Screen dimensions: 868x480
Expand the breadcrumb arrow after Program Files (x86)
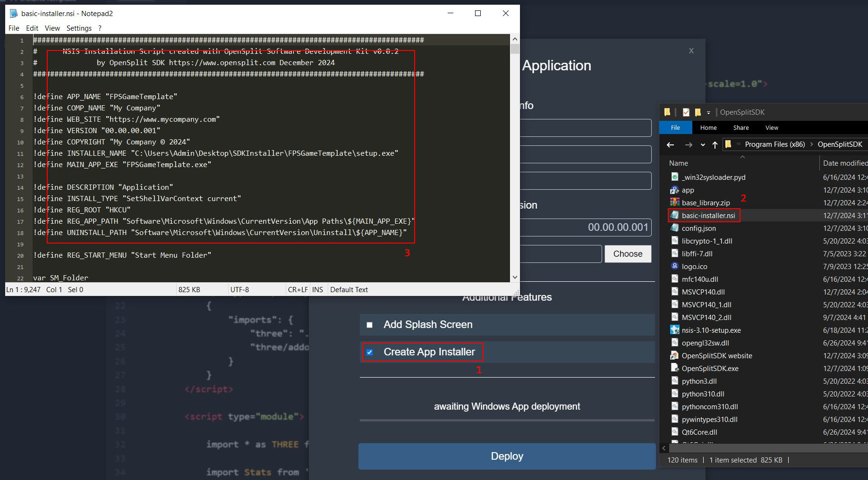812,144
